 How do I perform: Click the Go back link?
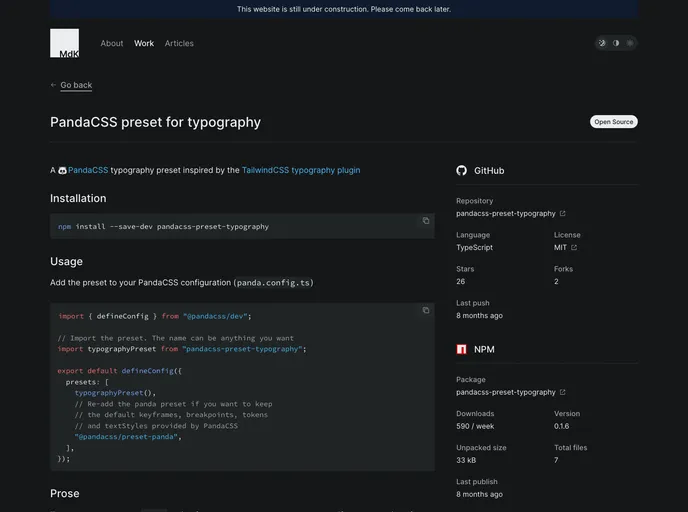point(76,85)
